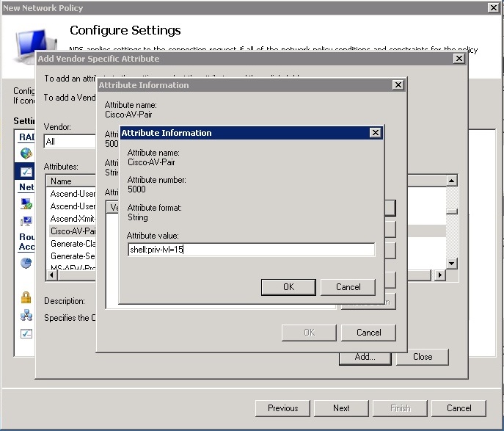The image size is (504, 431).
Task: Click OK in front Attribute Information dialog
Action: (x=288, y=287)
